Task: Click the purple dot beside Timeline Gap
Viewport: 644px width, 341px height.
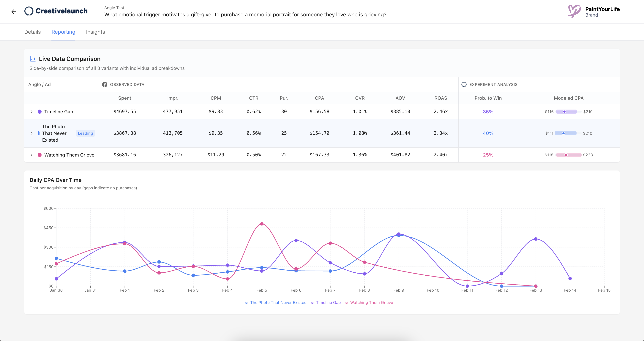Action: pyautogui.click(x=40, y=112)
